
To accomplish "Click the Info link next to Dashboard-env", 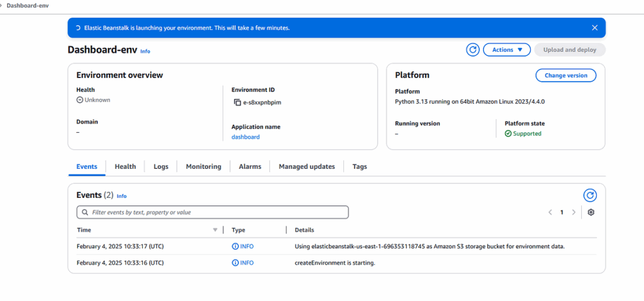I will click(145, 51).
